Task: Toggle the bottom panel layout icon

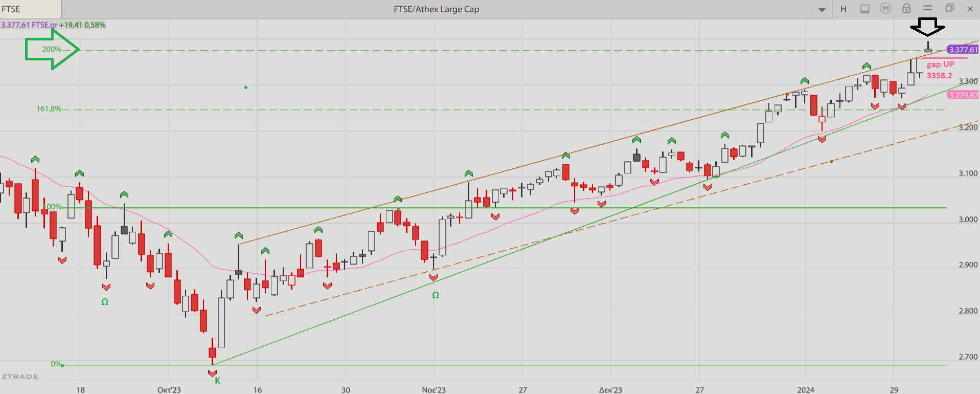Action: point(864,9)
